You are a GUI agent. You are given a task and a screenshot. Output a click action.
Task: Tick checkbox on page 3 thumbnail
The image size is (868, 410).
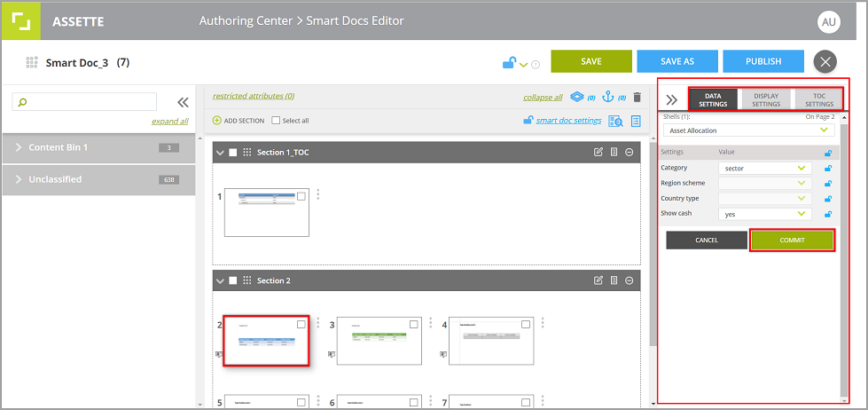[x=414, y=324]
